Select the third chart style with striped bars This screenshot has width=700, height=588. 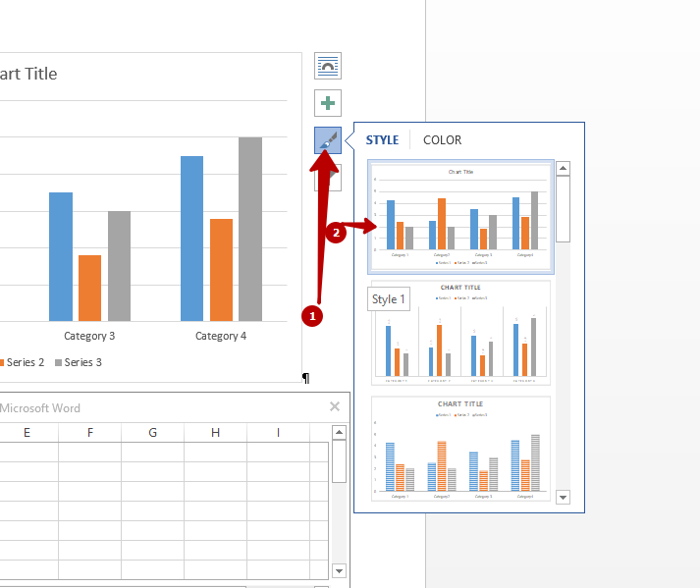pyautogui.click(x=460, y=449)
